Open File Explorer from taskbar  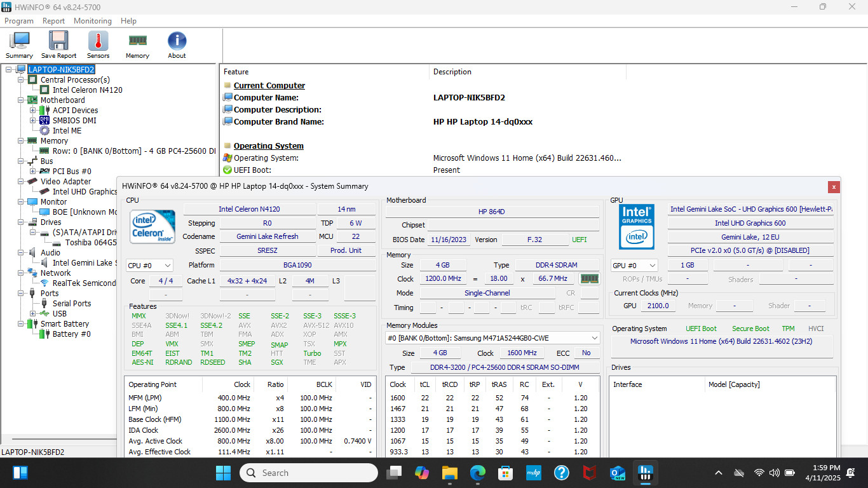[x=450, y=473]
